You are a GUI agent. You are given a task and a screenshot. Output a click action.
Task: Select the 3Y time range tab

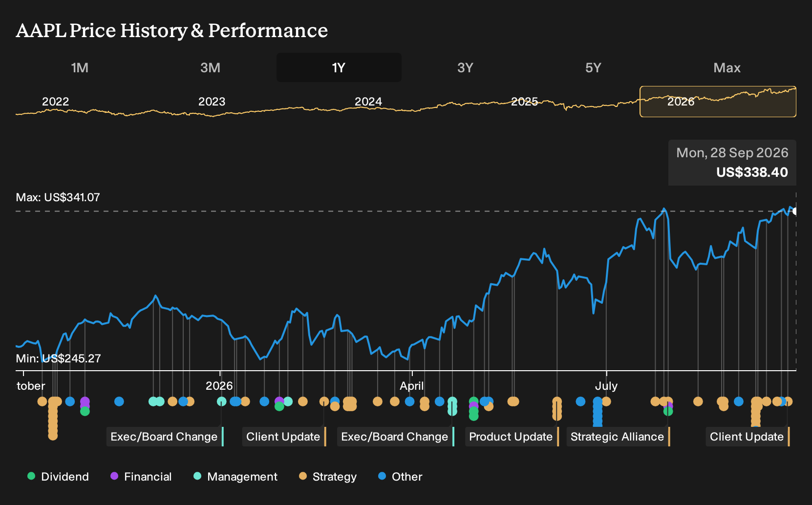pyautogui.click(x=465, y=67)
